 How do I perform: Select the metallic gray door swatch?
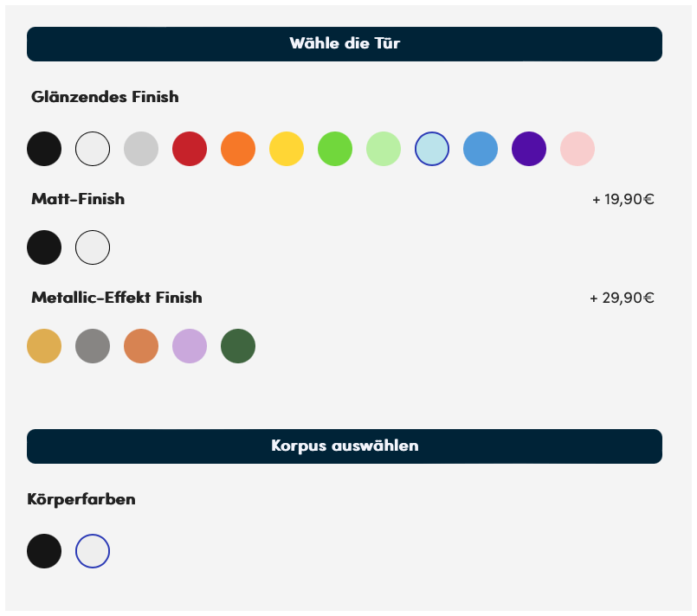93,346
